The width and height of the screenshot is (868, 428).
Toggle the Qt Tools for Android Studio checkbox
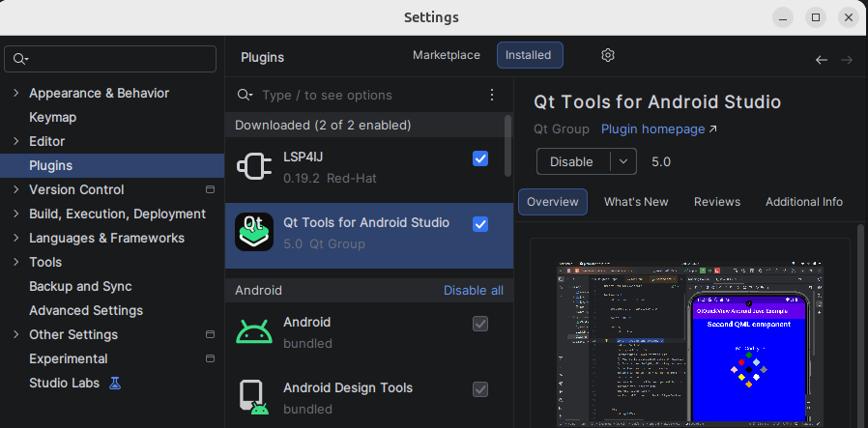coord(480,224)
